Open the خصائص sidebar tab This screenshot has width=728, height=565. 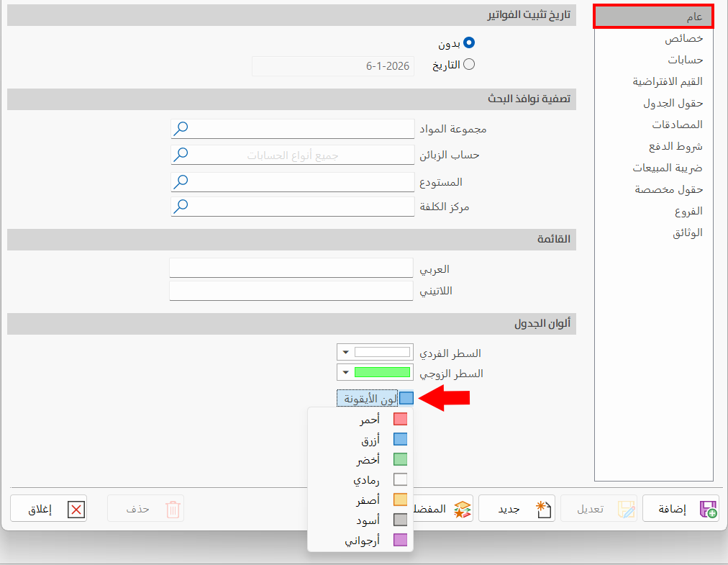(654, 38)
